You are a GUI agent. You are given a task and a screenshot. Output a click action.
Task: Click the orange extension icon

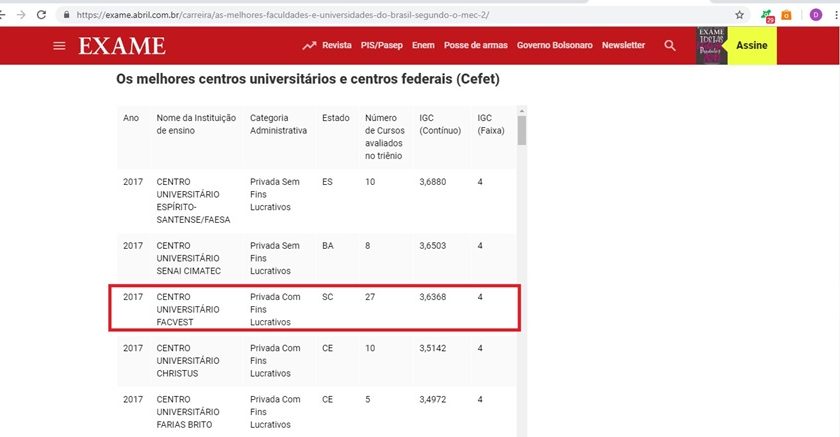tap(786, 15)
